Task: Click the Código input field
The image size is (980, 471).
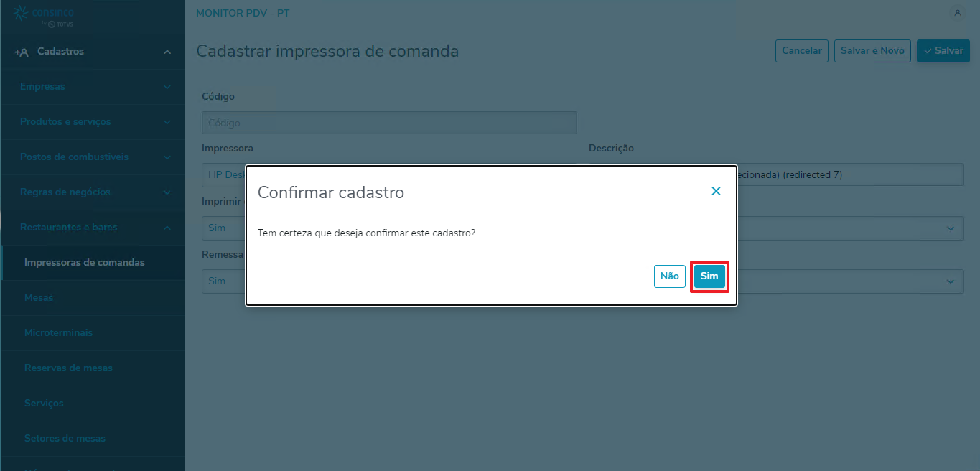Action: coord(389,123)
